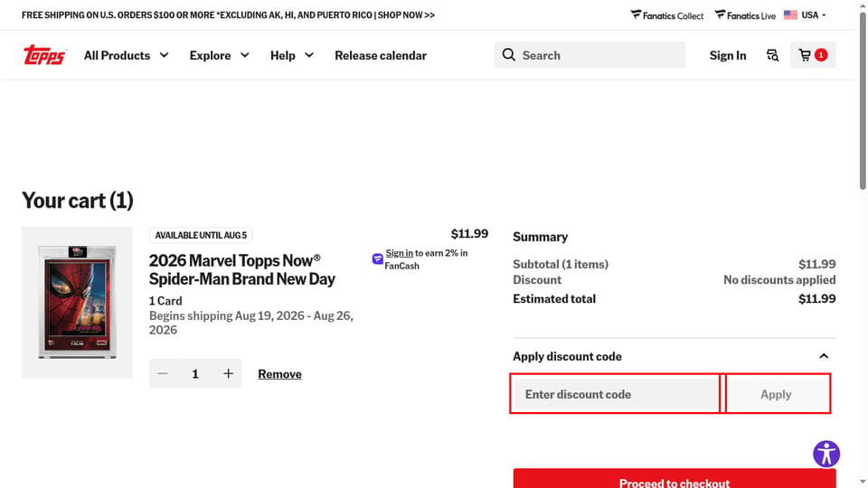Screen dimensions: 868x488
Task: Collapse the Apply discount code section
Action: click(824, 356)
